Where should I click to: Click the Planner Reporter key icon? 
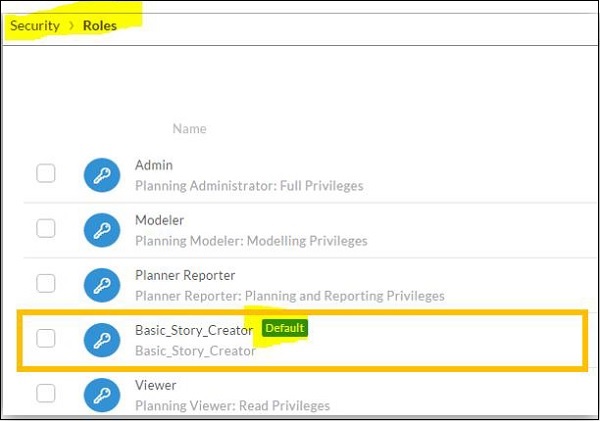(x=102, y=284)
